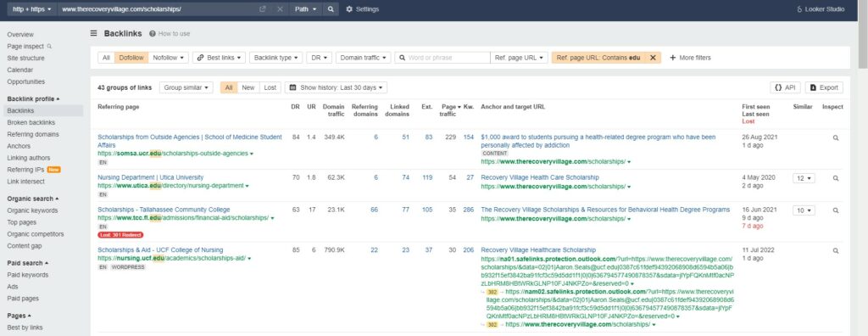868x336 pixels.
Task: Open Calendar in the sidebar
Action: click(20, 70)
